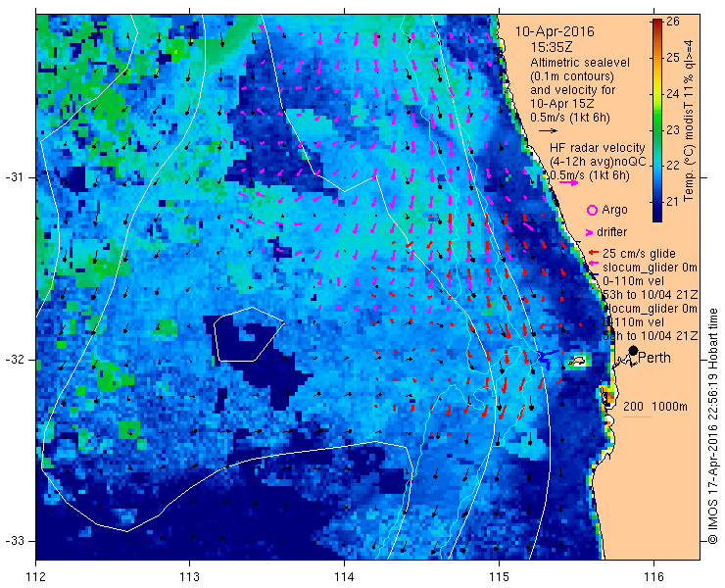This screenshot has height=588, width=725.
Task: Click the first '53h to 10/04 21Z' text
Action: coord(651,295)
